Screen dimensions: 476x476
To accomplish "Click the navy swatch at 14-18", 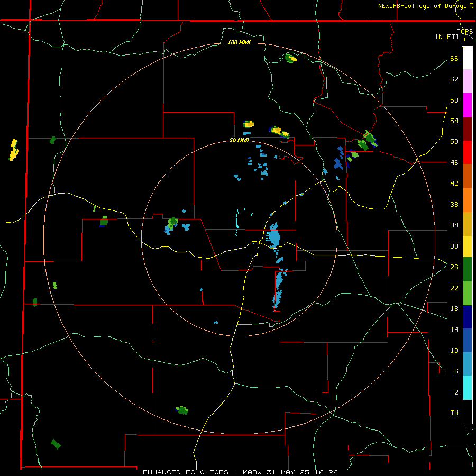I will (467, 317).
